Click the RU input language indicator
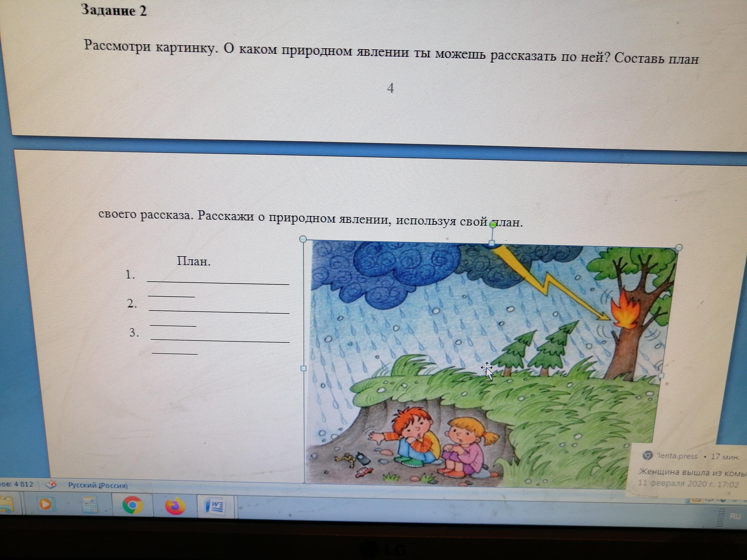The width and height of the screenshot is (747, 560). pyautogui.click(x=735, y=516)
